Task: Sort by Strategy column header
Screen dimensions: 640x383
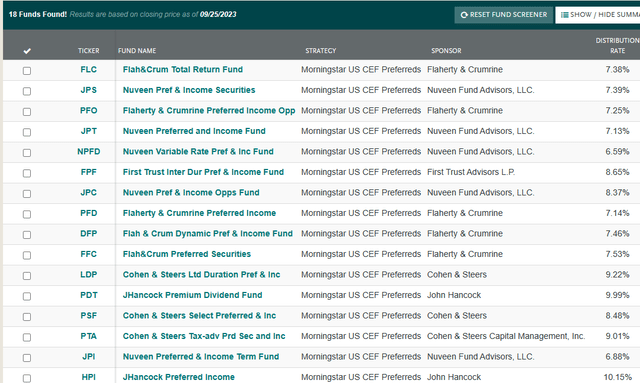Action: pyautogui.click(x=321, y=51)
